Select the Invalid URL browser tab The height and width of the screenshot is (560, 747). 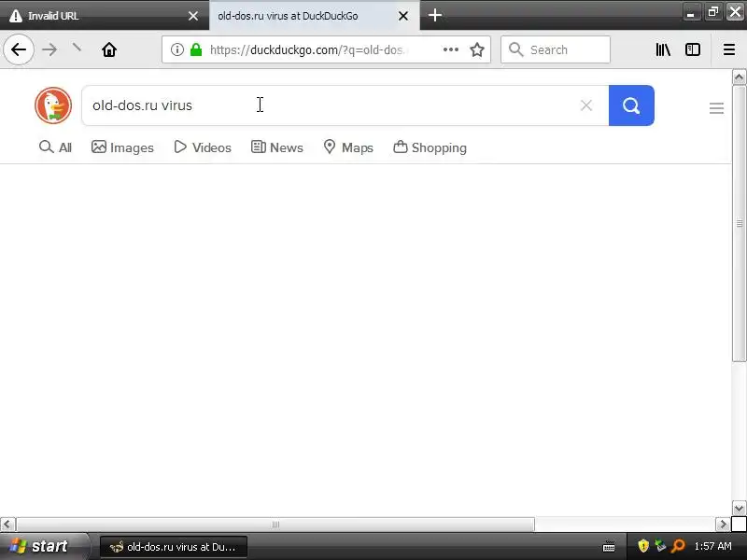point(105,15)
